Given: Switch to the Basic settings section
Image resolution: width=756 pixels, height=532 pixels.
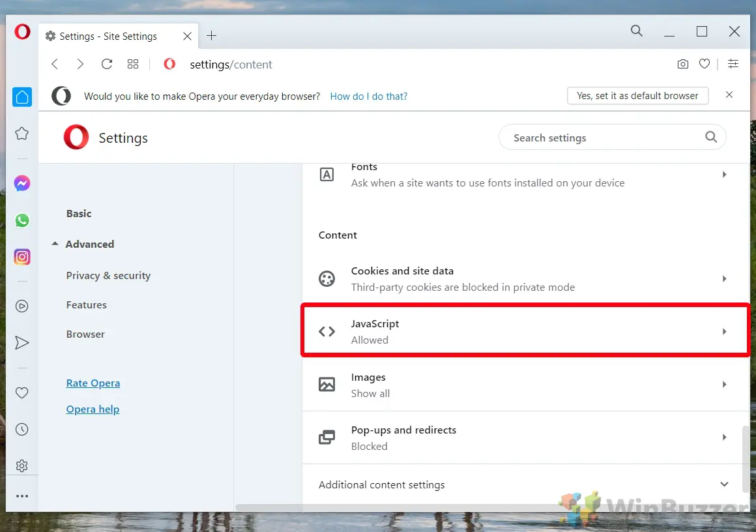Looking at the screenshot, I should [79, 213].
